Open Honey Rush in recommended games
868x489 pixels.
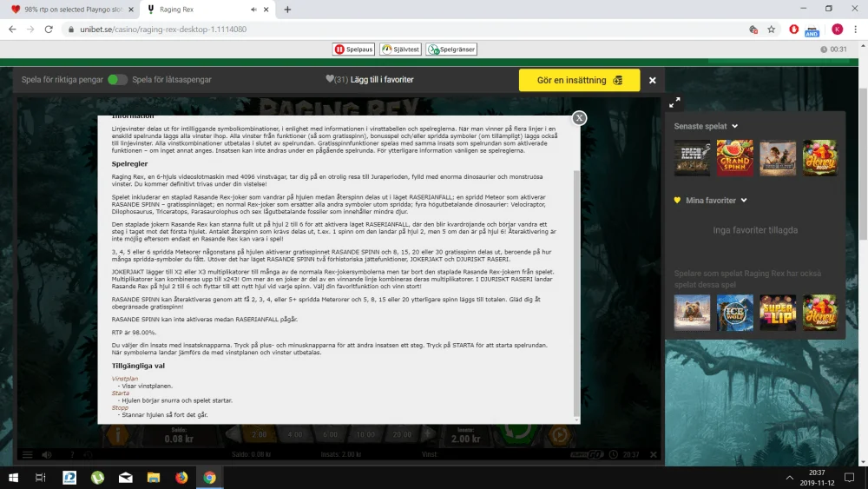click(x=820, y=313)
